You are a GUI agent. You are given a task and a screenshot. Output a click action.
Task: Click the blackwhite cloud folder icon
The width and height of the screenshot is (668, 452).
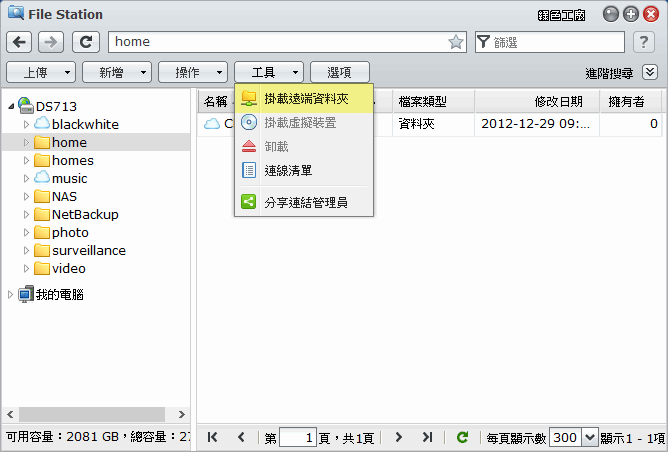point(42,124)
